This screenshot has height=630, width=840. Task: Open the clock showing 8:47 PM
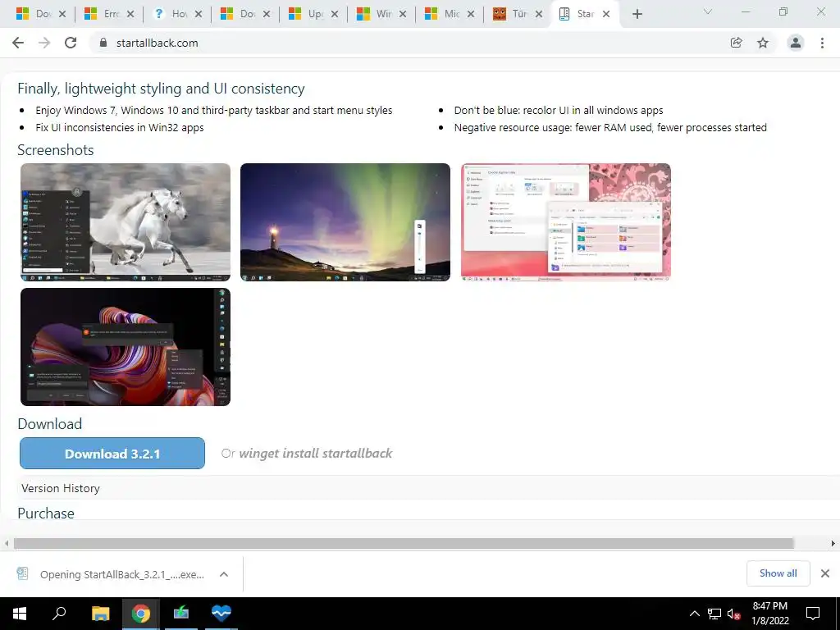770,614
